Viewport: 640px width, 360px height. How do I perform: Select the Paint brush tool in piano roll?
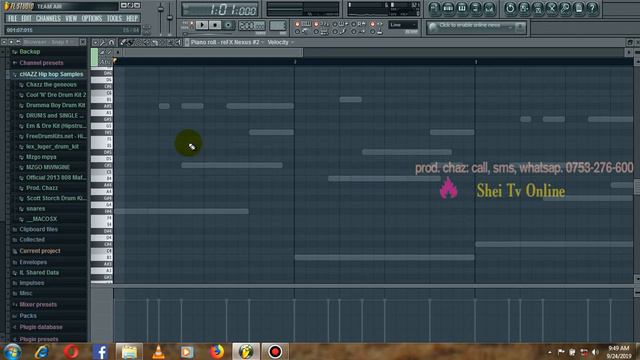[x=131, y=42]
